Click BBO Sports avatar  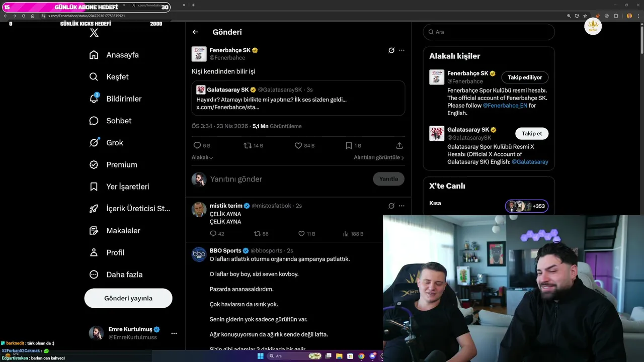(199, 254)
